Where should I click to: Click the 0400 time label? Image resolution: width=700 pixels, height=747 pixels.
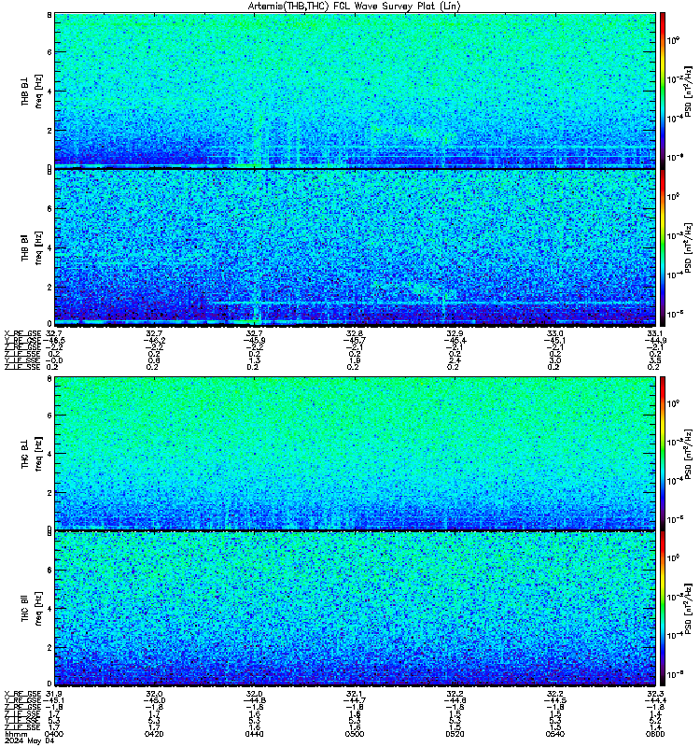tap(54, 734)
